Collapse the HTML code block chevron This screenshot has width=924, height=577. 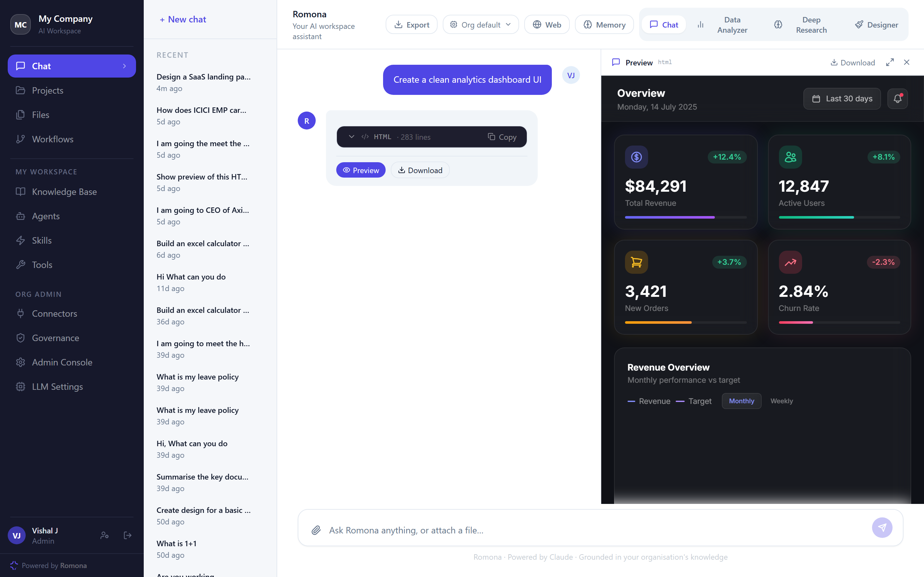(351, 137)
